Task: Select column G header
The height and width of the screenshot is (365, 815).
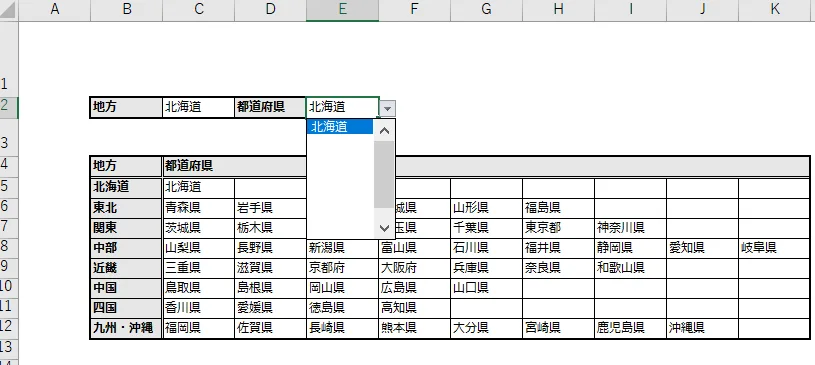Action: [487, 10]
